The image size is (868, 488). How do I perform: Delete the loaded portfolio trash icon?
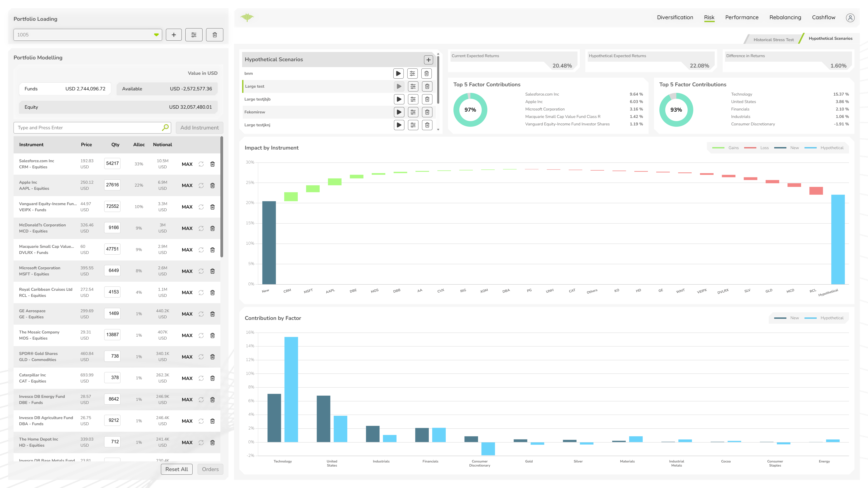tap(215, 35)
